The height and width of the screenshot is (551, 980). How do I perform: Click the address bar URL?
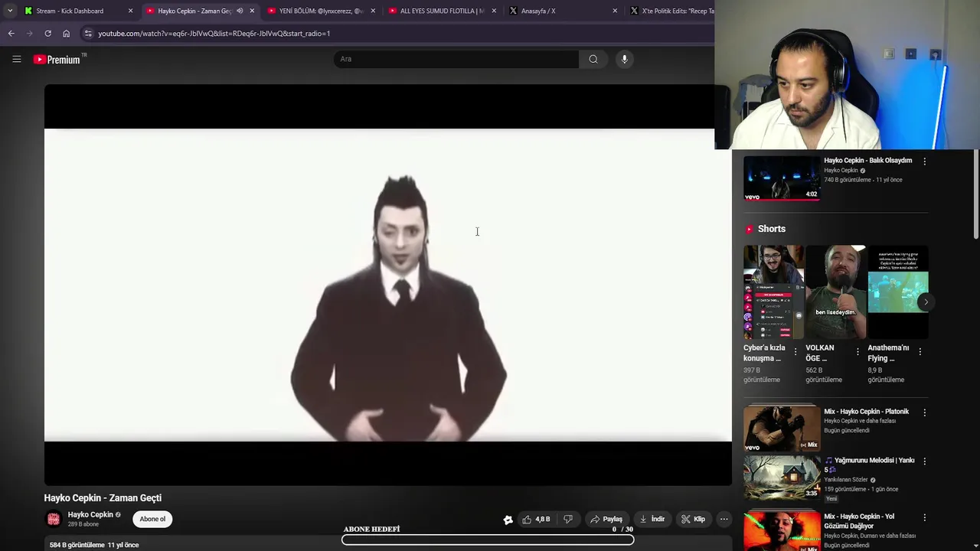(x=214, y=34)
